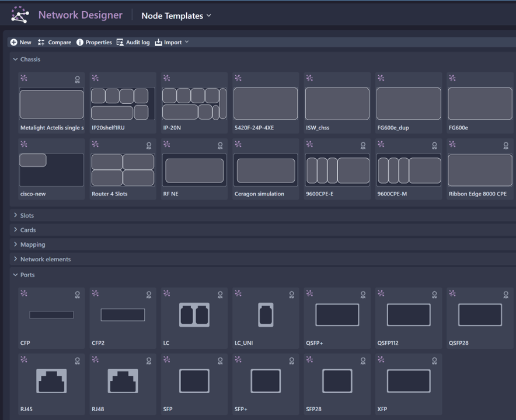516x420 pixels.
Task: Select the Ceragon simulation chassis template
Action: tap(266, 170)
